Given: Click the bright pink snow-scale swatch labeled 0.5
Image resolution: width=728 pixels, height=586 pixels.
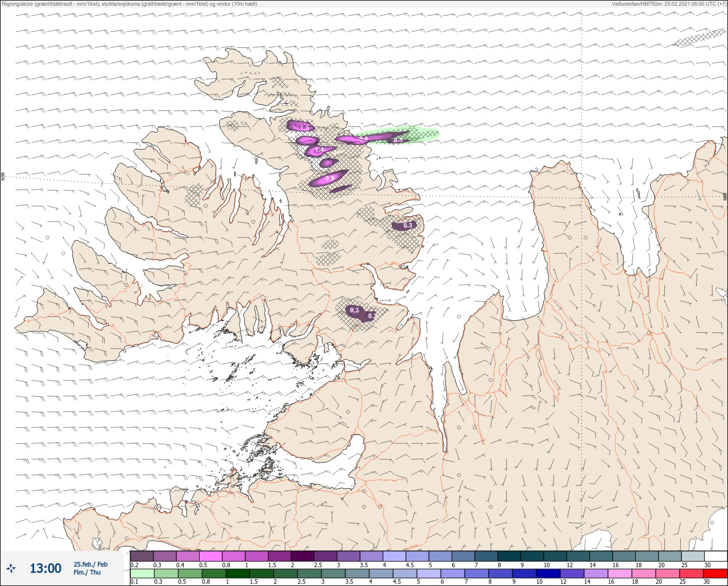Looking at the screenshot, I should (x=210, y=556).
